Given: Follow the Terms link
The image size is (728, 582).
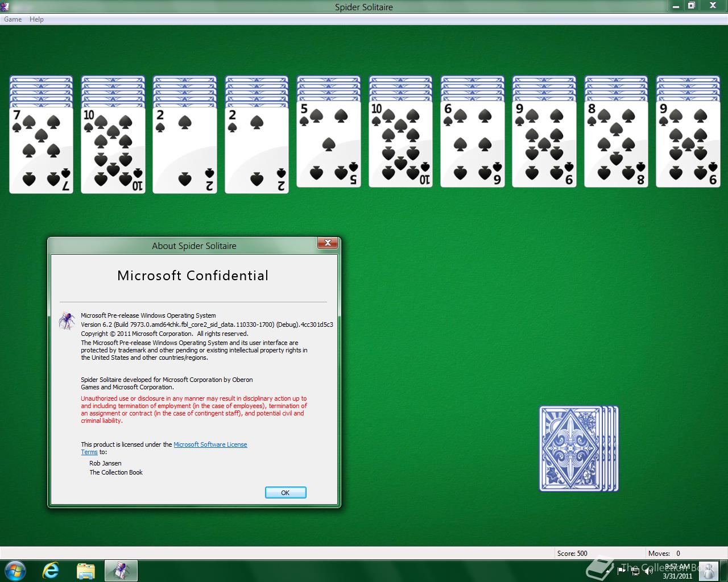Looking at the screenshot, I should coord(89,452).
